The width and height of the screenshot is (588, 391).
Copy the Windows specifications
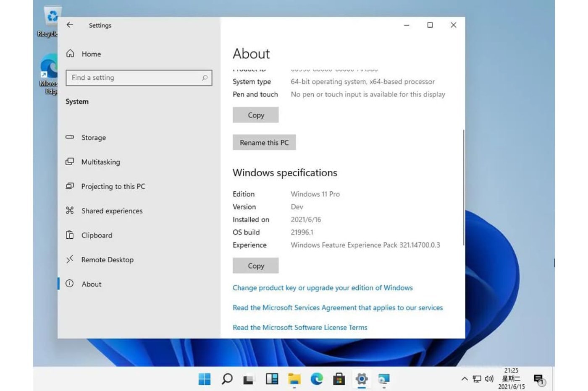pyautogui.click(x=256, y=266)
